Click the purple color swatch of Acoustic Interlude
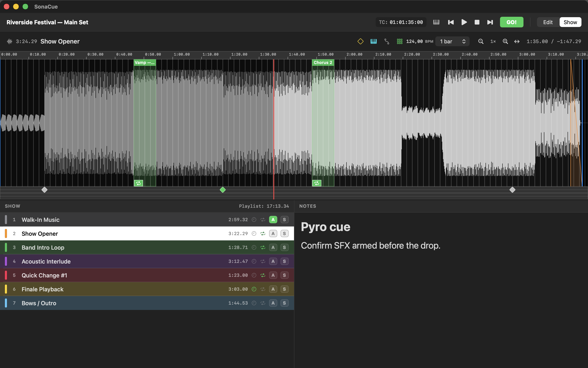 [6, 261]
